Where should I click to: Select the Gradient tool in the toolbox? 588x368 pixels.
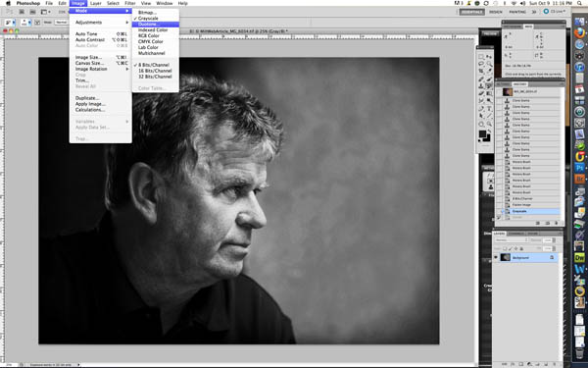coord(489,93)
